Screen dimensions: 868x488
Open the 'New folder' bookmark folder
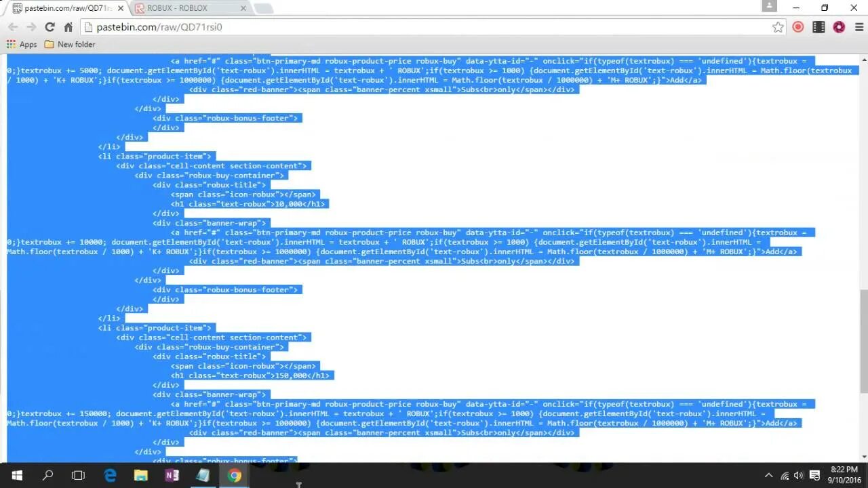click(x=70, y=44)
